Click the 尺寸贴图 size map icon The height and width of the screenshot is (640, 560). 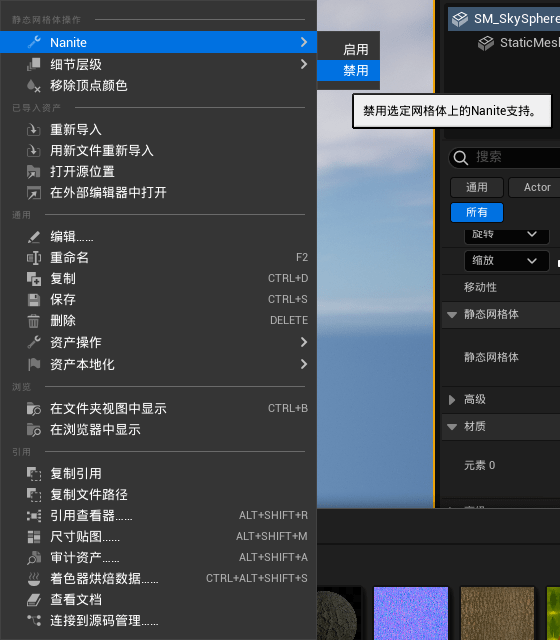click(34, 537)
